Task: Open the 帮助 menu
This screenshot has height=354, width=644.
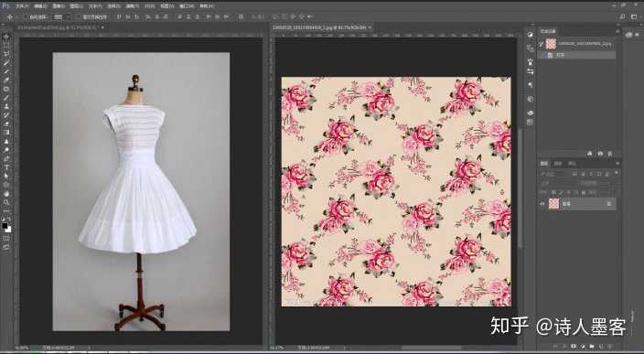Action: 207,6
